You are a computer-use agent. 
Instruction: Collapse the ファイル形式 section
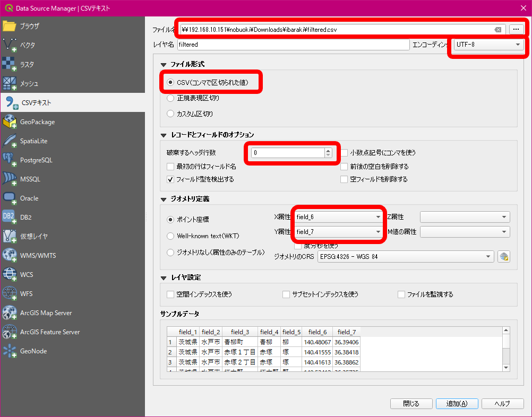164,64
